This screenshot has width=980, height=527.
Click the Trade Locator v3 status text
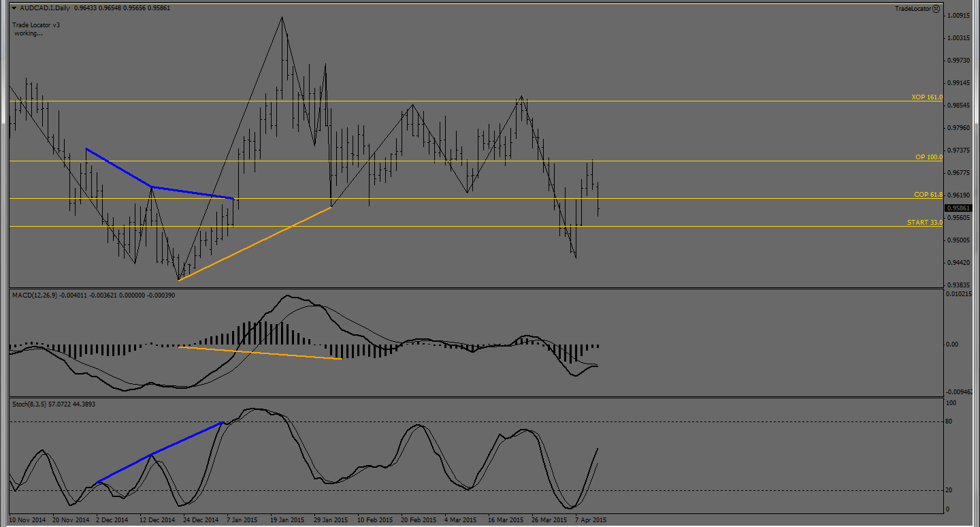click(37, 25)
